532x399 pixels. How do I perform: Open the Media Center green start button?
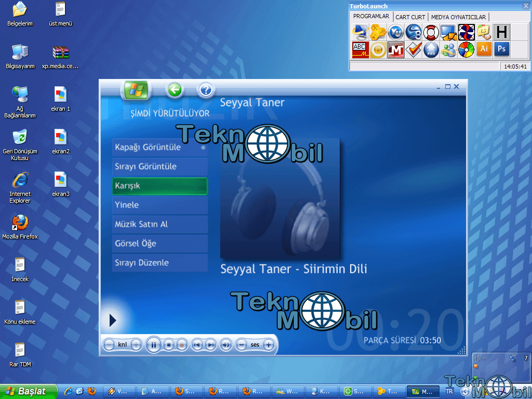[136, 90]
